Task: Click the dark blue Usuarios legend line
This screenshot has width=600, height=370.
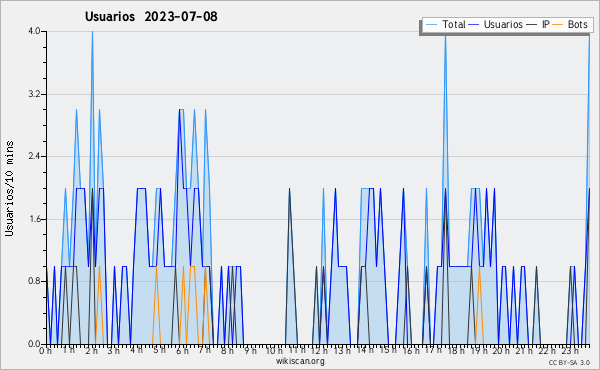Action: (474, 25)
